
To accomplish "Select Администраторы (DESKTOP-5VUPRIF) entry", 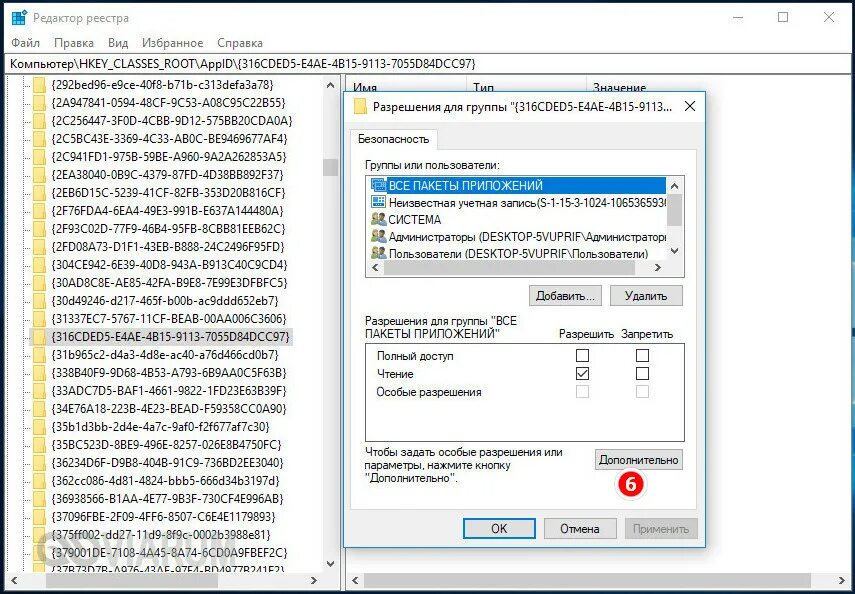I will pos(518,237).
